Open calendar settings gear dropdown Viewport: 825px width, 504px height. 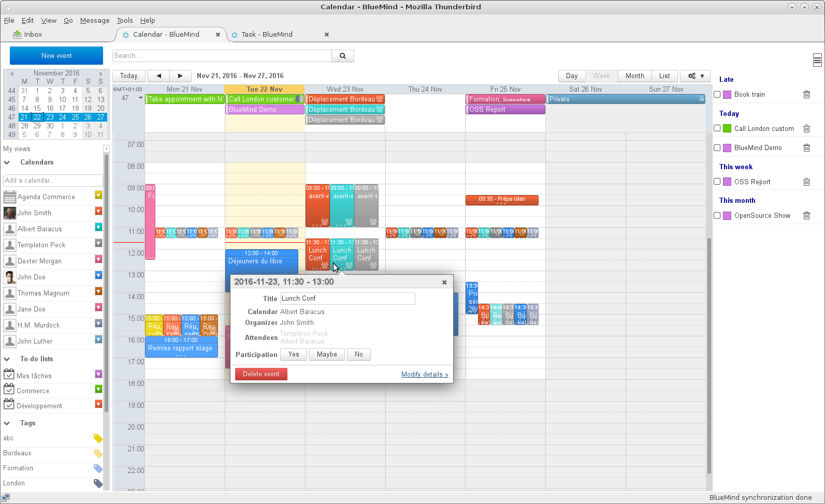point(696,76)
